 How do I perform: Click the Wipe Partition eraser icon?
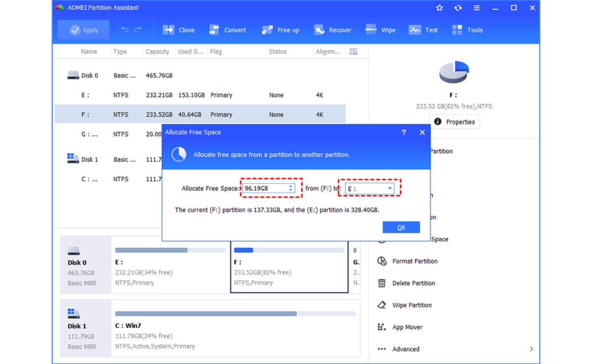[382, 305]
